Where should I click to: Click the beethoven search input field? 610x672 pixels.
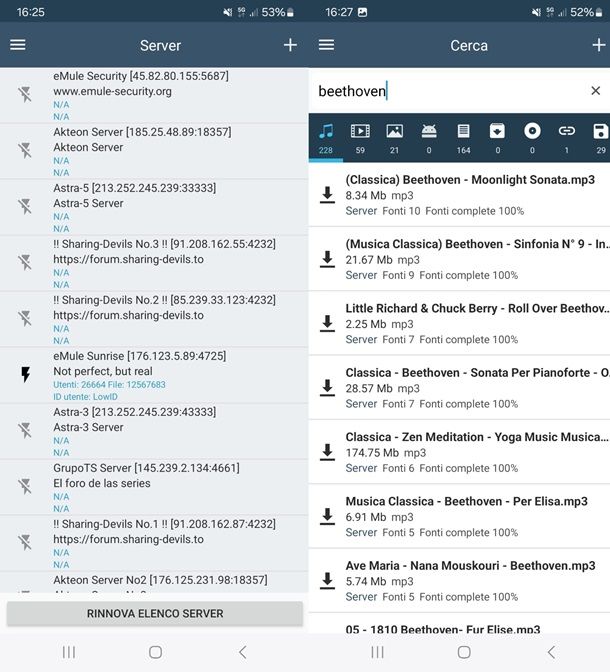(450, 91)
